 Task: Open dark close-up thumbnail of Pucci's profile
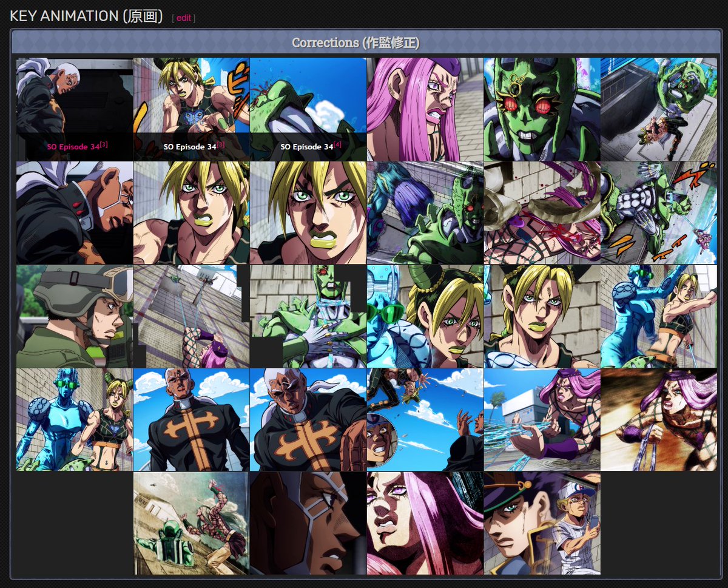click(x=308, y=523)
